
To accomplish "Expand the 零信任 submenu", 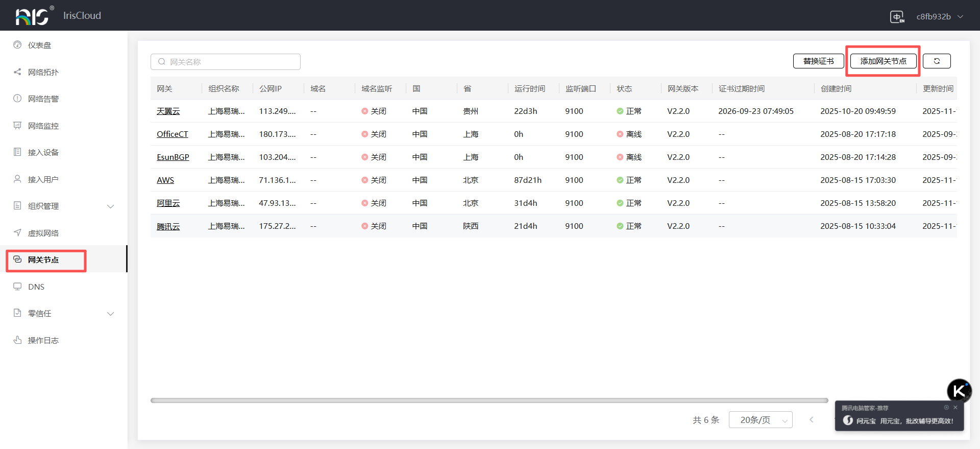I will coord(110,314).
